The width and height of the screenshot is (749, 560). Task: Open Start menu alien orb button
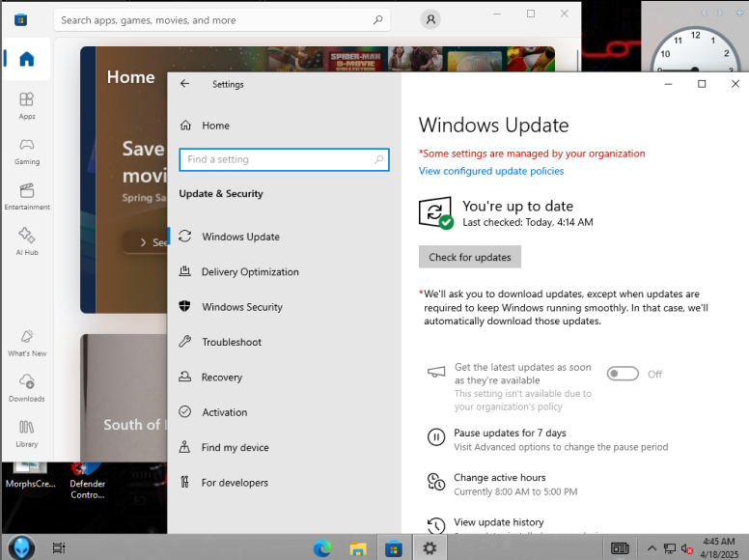tap(21, 547)
